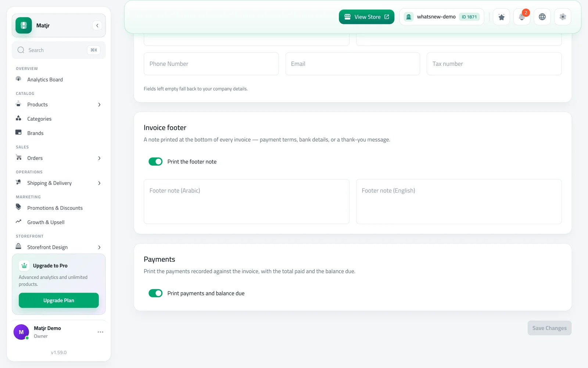Viewport: 588px width, 368px height.
Task: Click the Footer note (Arabic) textarea
Action: [x=247, y=202]
